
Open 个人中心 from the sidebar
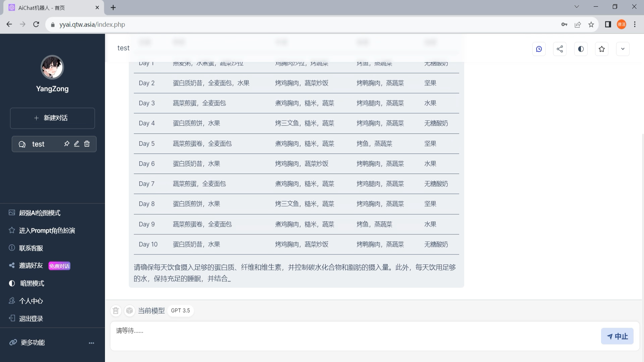[x=31, y=301]
